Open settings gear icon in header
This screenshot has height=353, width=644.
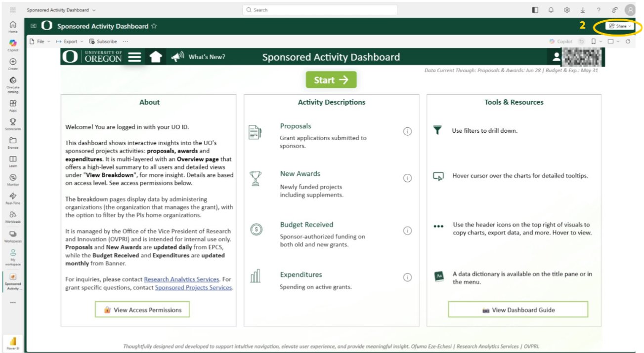[x=567, y=10]
